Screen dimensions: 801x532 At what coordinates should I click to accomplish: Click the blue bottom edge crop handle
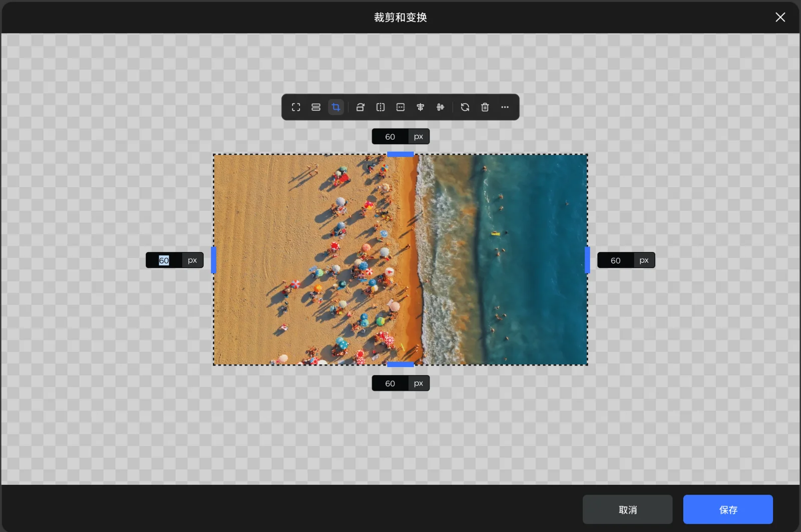pos(400,364)
